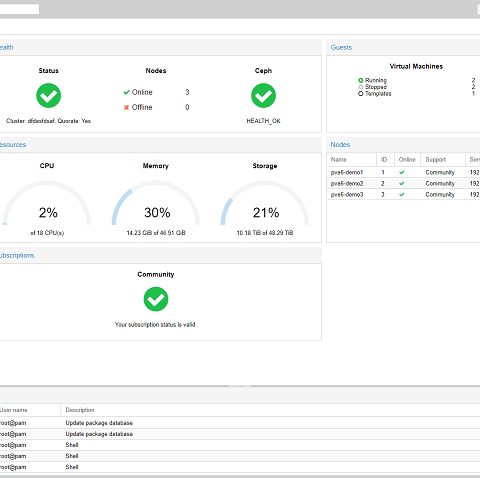
Task: Sort tasks by the Description column header
Action: pyautogui.click(x=270, y=410)
